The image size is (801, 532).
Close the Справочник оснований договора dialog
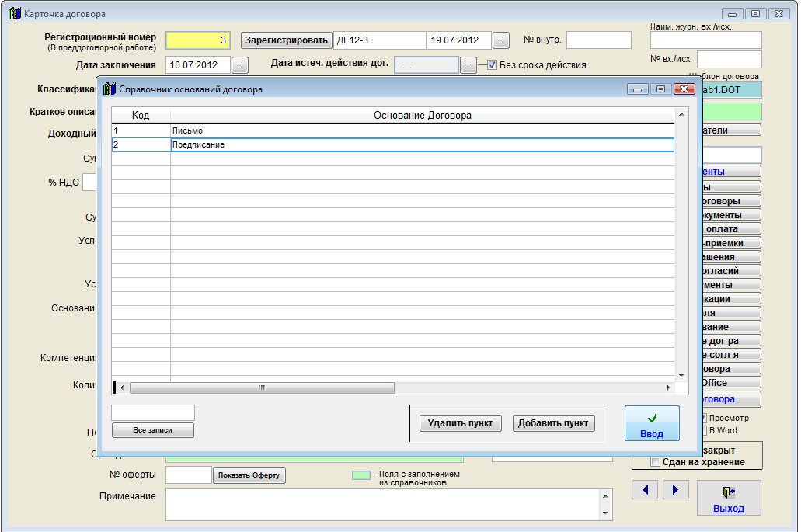click(684, 89)
